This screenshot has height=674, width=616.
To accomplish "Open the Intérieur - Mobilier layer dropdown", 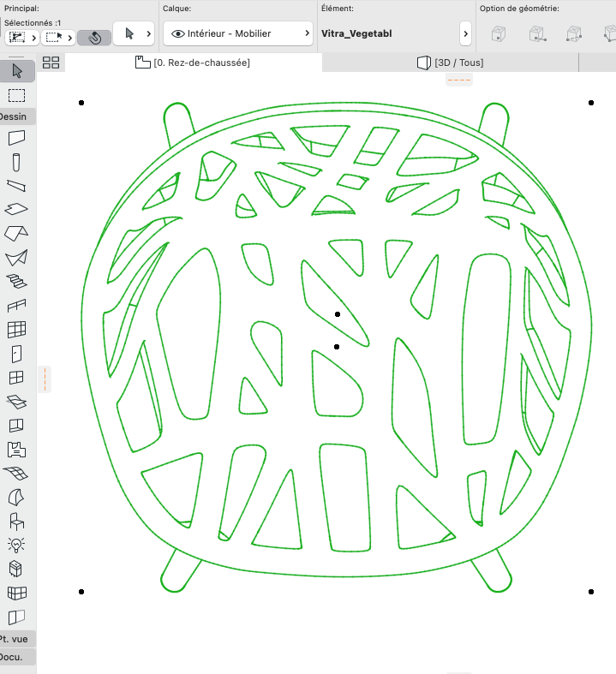I will tap(238, 33).
